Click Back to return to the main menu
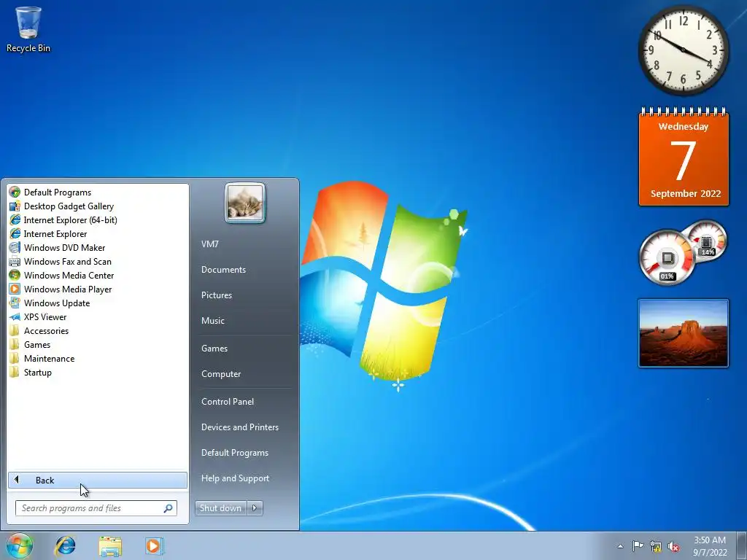The height and width of the screenshot is (560, 747). [x=98, y=480]
